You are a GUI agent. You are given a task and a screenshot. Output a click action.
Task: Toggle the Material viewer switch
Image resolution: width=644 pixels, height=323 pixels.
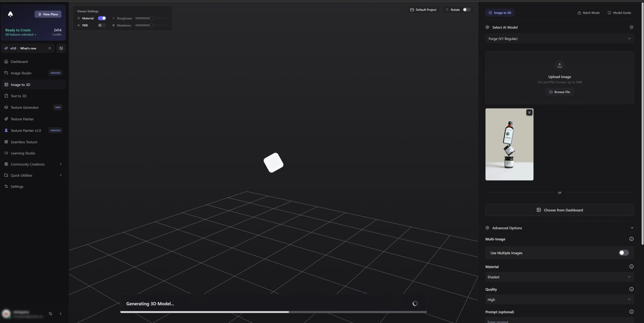click(x=101, y=18)
